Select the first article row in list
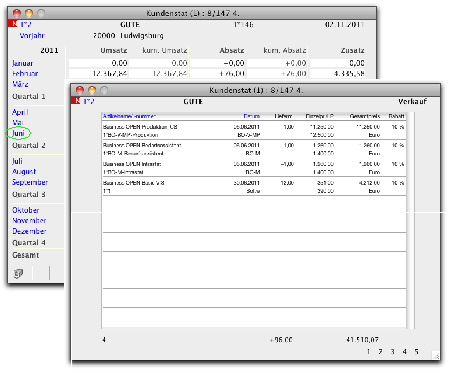 (254, 131)
